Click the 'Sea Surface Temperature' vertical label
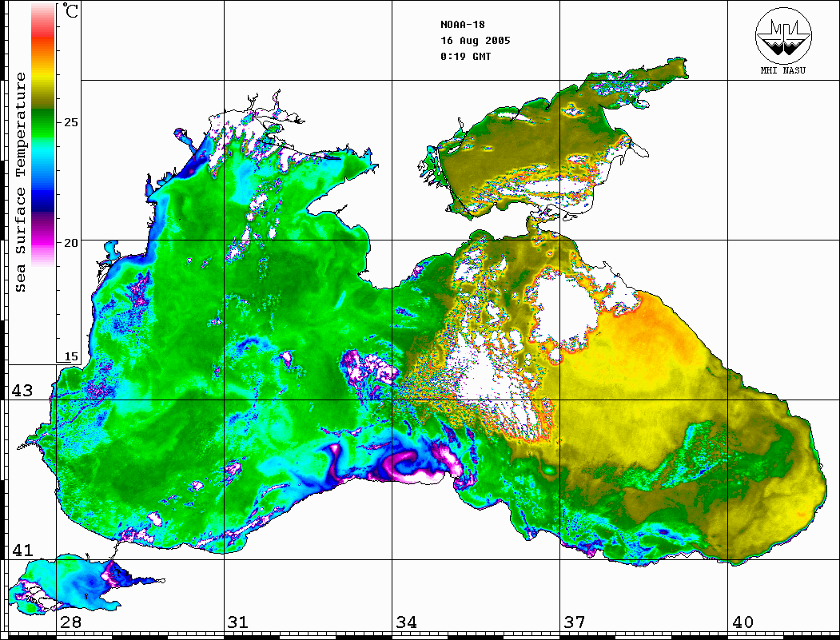Viewport: 840px width, 640px height. (20, 182)
